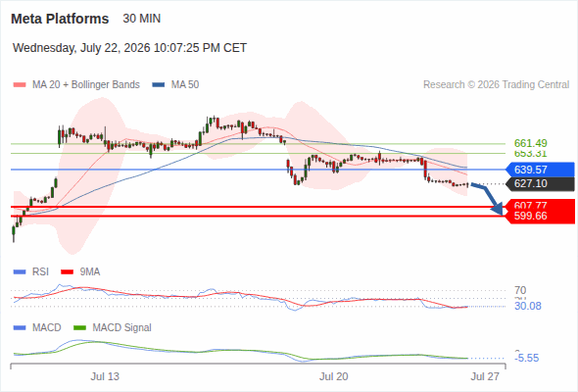Click the blue 639.57 pivot price tag
Image resolution: width=578 pixels, height=392 pixels.
pos(540,170)
